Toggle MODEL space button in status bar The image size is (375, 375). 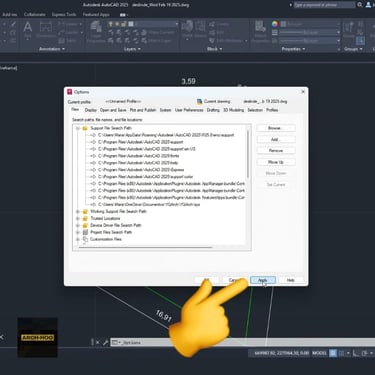click(x=319, y=353)
